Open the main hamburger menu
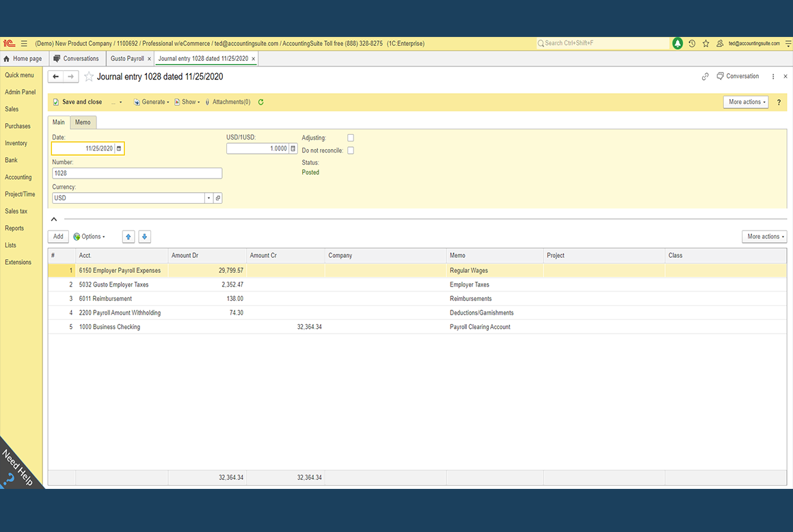 24,44
